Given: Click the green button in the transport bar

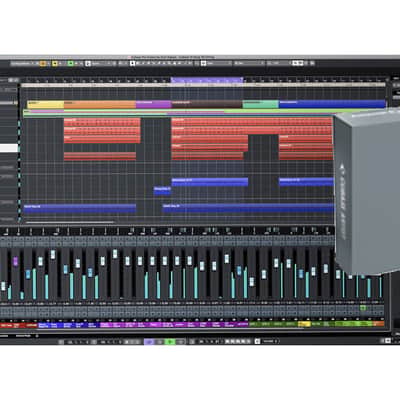Looking at the screenshot, I should 170,342.
